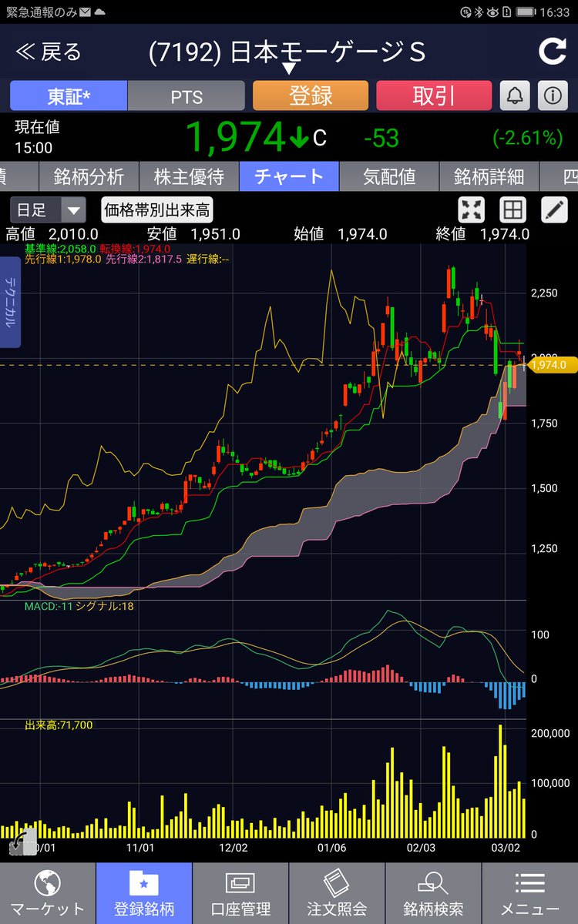Switch to PTS market toggle

coord(187,96)
